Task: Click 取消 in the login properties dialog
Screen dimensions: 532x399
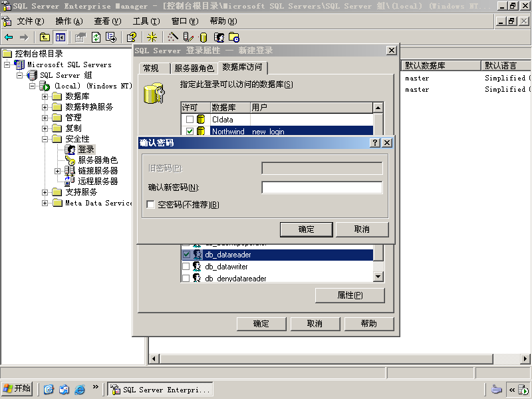Action: 315,324
